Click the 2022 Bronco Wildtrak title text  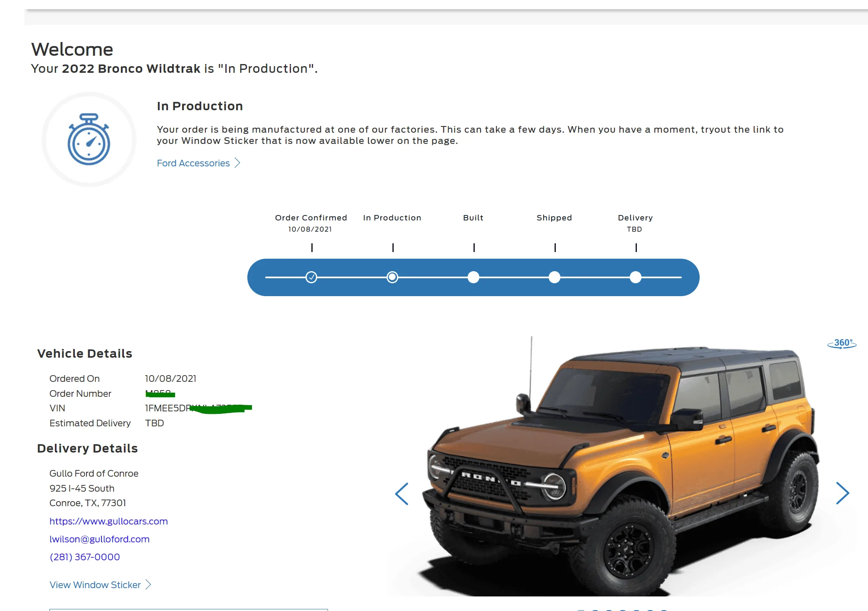point(131,69)
